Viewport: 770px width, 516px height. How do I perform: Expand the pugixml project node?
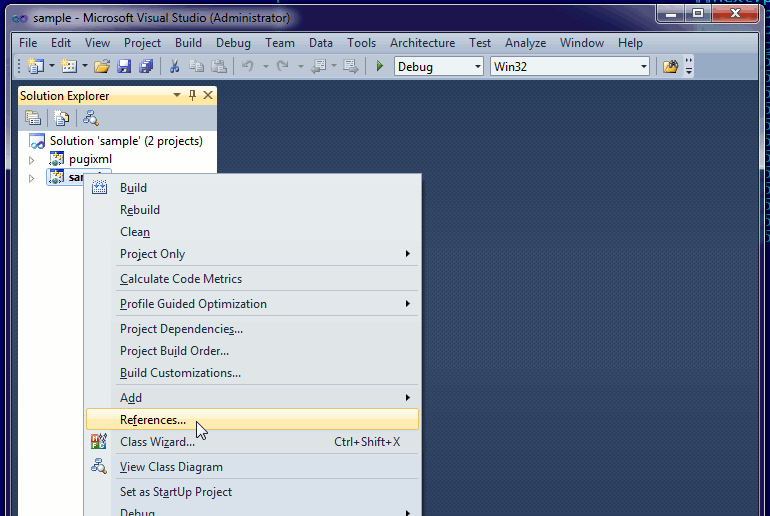tap(31, 159)
